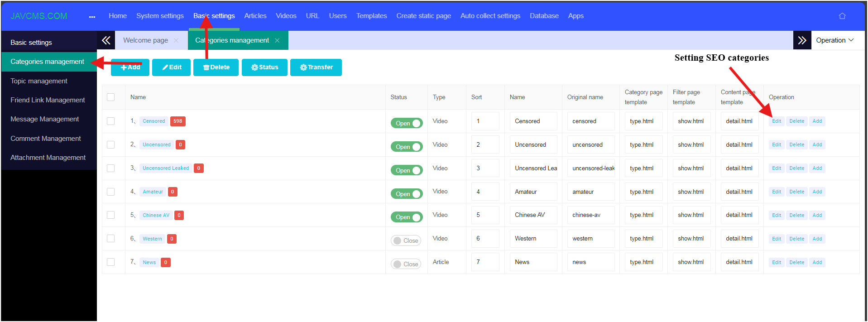Click the Transfer button with gear icon

[x=316, y=67]
